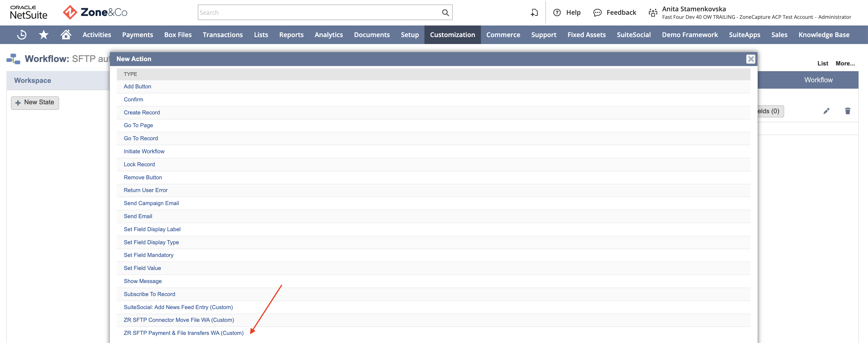Click the create new note icon

click(534, 12)
